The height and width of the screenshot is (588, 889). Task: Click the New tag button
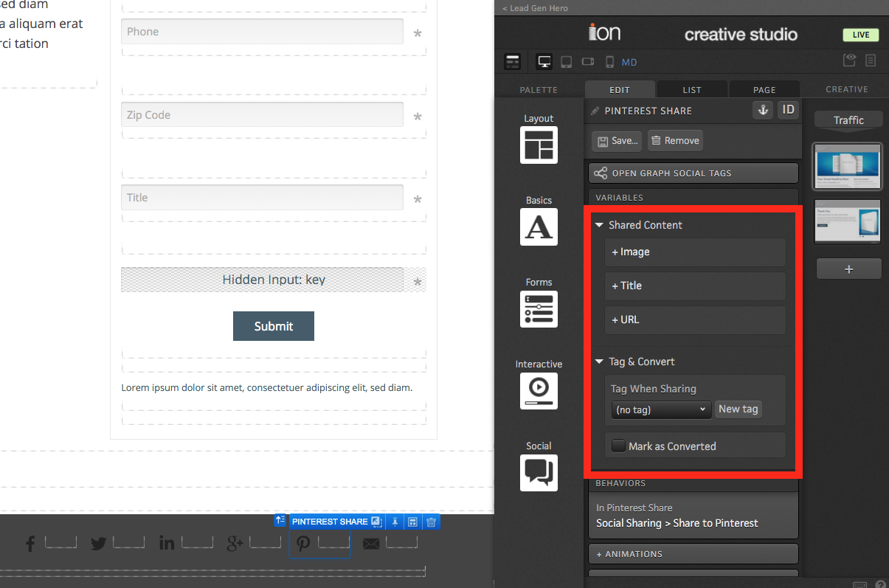click(x=738, y=409)
